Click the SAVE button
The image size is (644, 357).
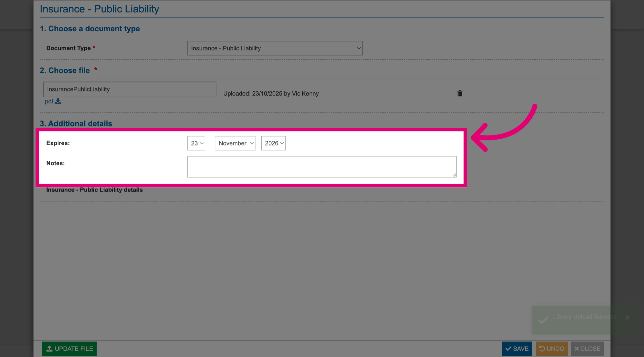point(517,349)
